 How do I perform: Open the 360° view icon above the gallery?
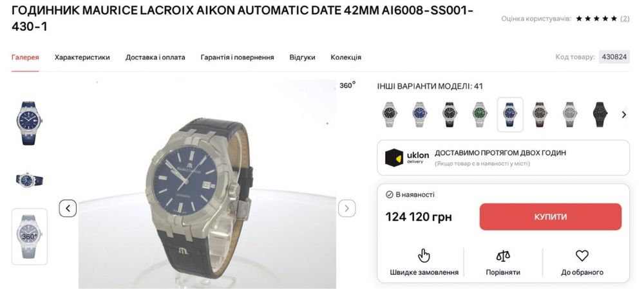348,86
